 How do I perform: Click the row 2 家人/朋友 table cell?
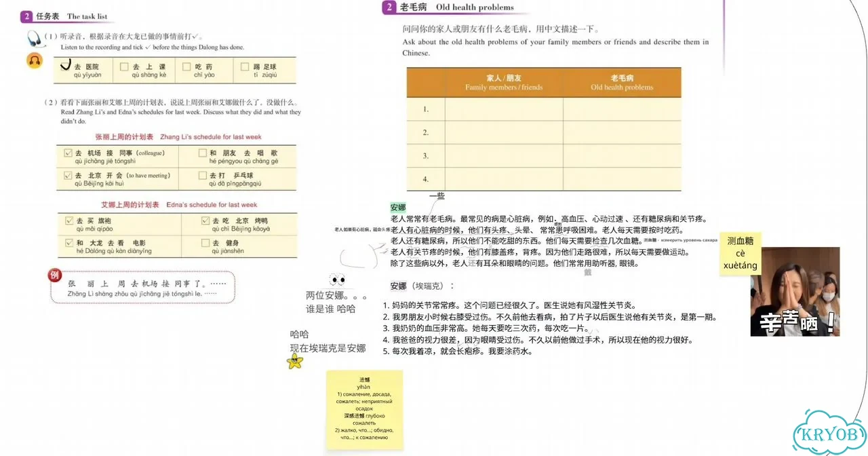(504, 132)
